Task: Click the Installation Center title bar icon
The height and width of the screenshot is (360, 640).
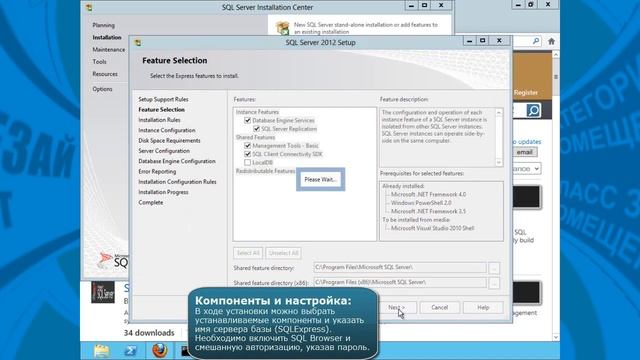Action: 89,7
